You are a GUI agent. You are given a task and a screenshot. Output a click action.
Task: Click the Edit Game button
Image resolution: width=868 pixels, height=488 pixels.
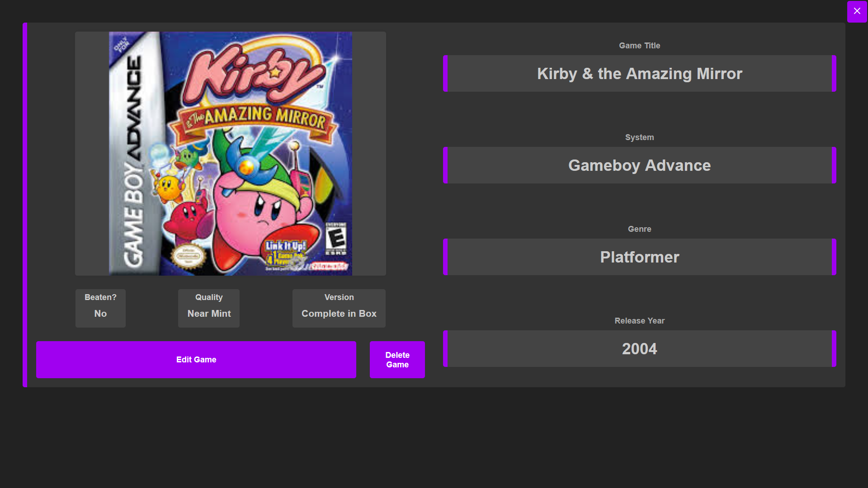pyautogui.click(x=196, y=360)
